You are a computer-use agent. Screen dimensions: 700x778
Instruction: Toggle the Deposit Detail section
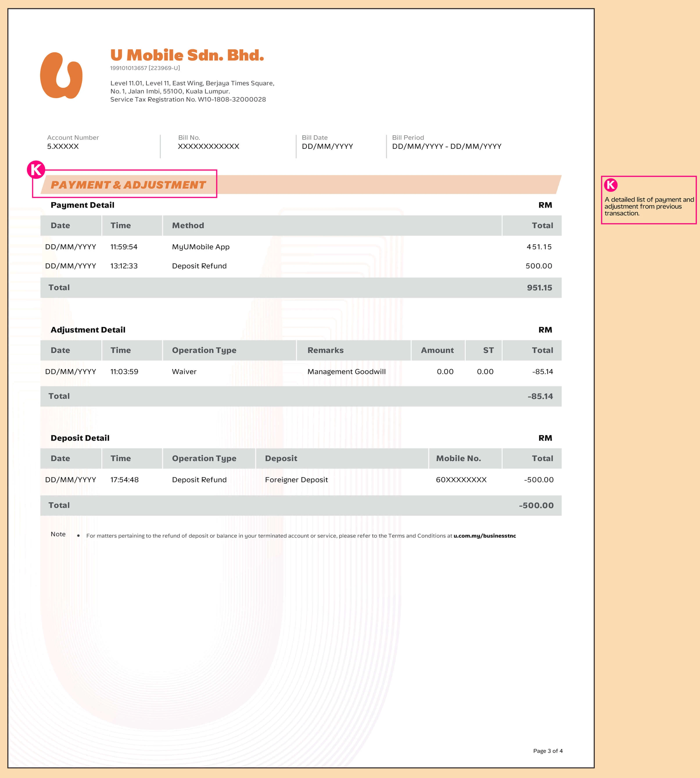80,438
